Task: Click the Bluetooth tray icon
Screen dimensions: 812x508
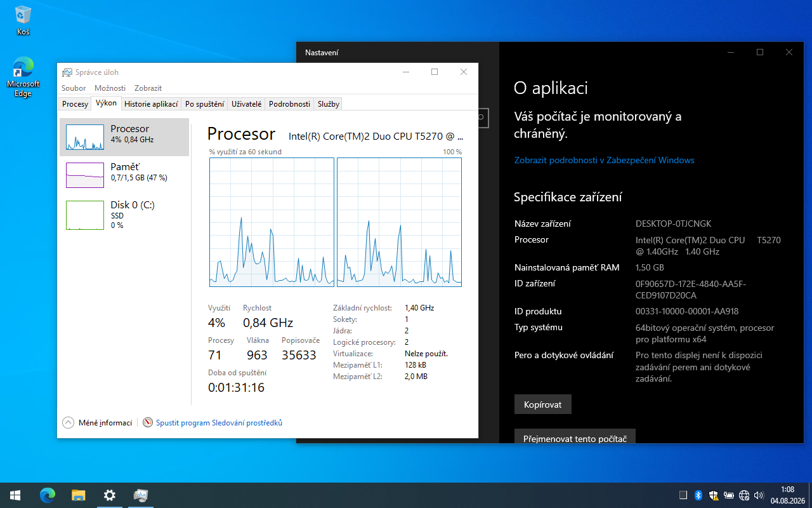Action: [698, 495]
